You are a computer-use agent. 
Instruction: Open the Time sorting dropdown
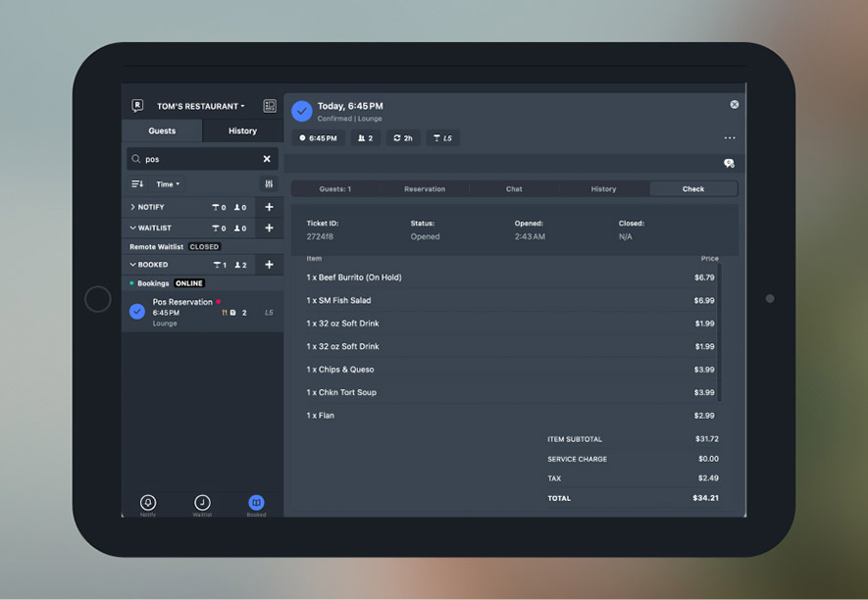[x=166, y=184]
